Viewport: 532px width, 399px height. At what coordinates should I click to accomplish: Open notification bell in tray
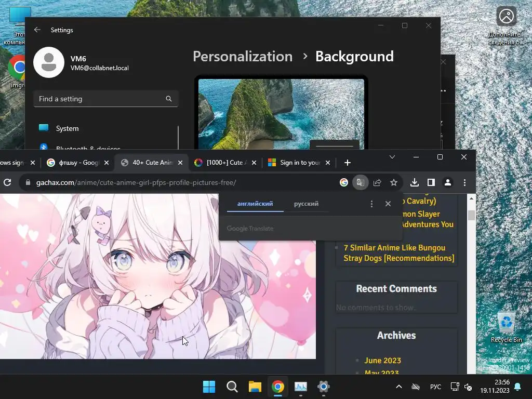[518, 387]
